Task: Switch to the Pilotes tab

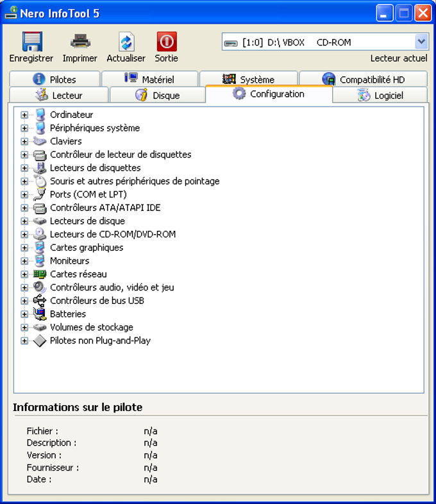Action: point(55,79)
